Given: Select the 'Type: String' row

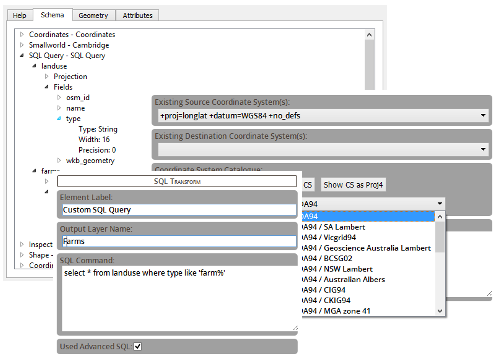Looking at the screenshot, I should click(98, 129).
